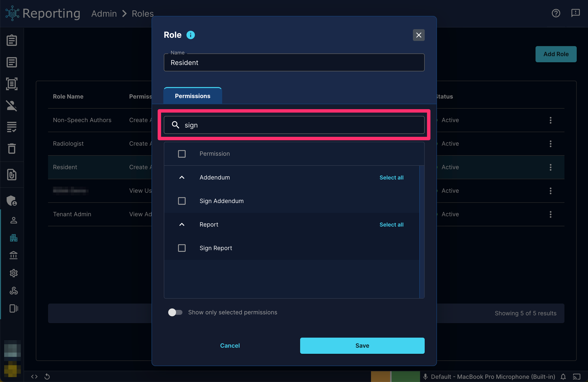The image size is (588, 382).
Task: Click the Sign Addendum label
Action: coord(222,201)
